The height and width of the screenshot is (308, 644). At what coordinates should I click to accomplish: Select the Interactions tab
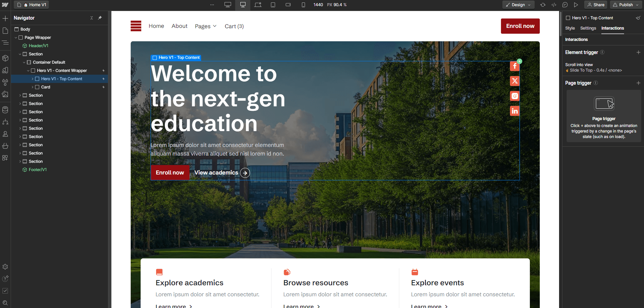(612, 28)
